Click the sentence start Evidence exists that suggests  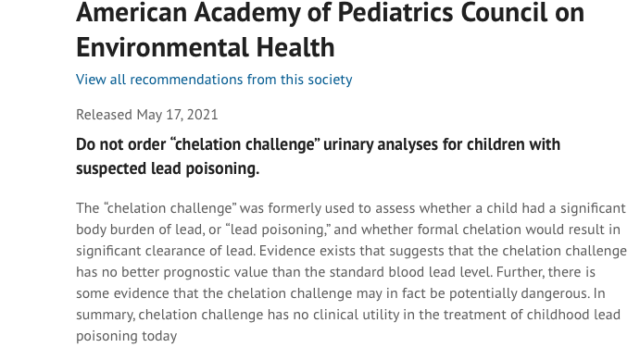point(351,251)
